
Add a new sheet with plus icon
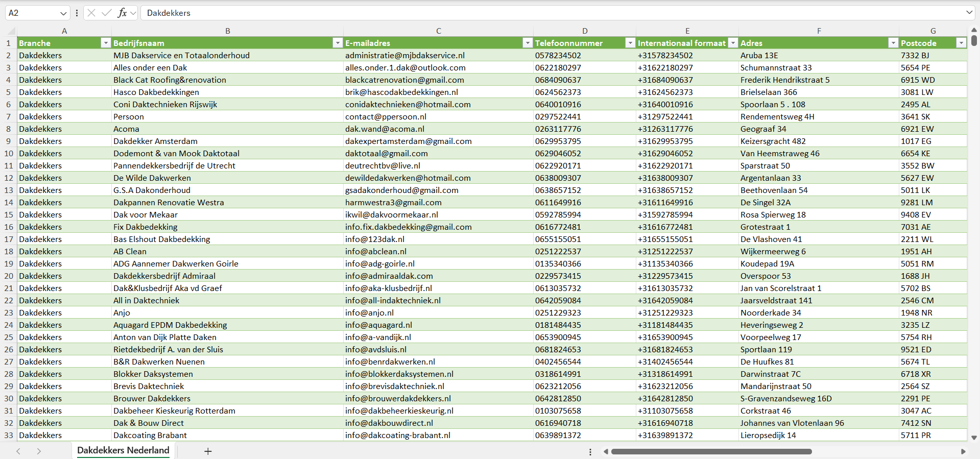tap(208, 451)
